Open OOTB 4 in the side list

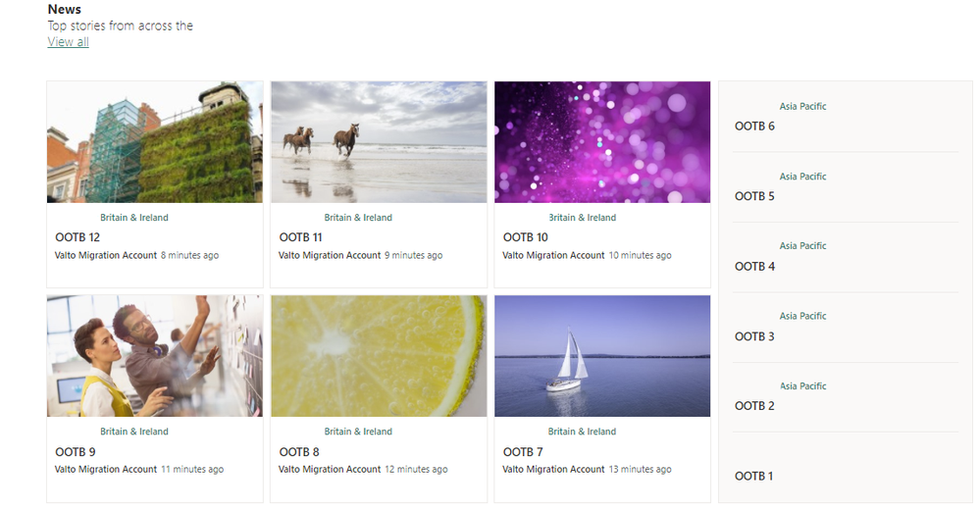pyautogui.click(x=754, y=266)
